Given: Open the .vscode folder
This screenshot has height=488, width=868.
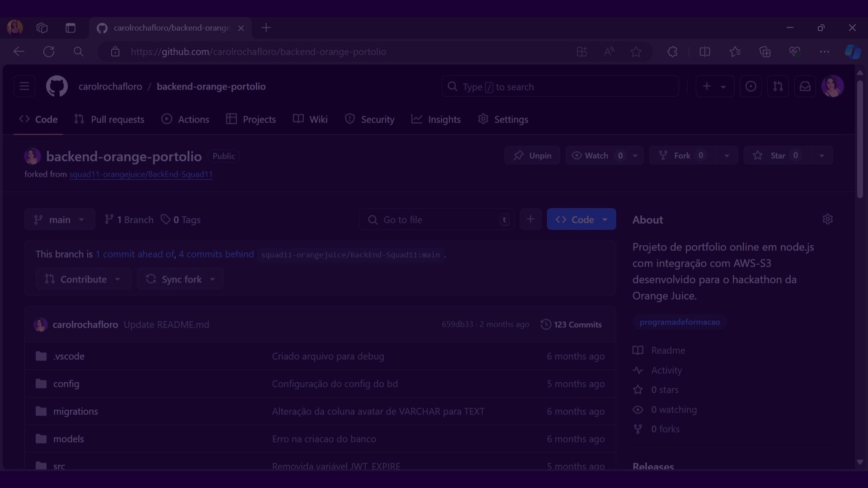Looking at the screenshot, I should coord(69,356).
